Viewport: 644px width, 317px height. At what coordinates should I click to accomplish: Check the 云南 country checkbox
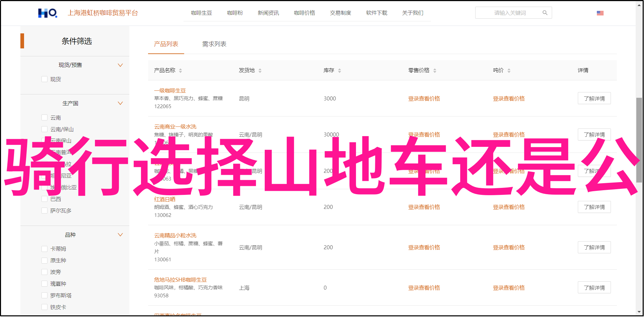[x=44, y=117]
